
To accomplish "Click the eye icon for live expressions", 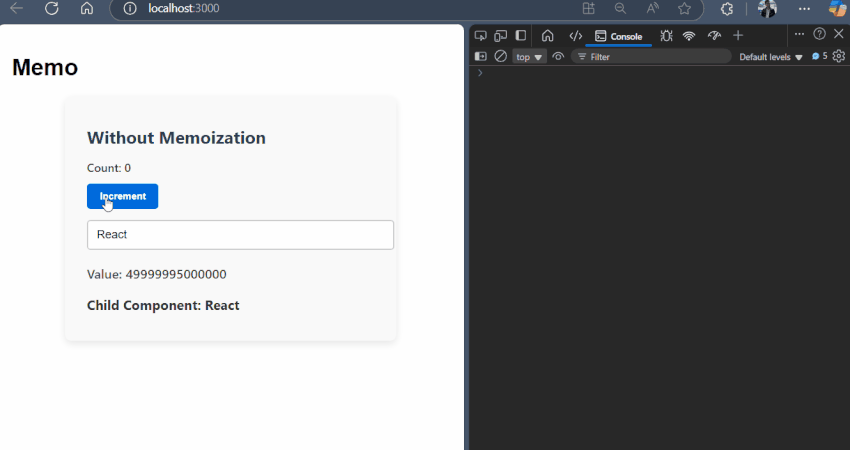I will (558, 57).
